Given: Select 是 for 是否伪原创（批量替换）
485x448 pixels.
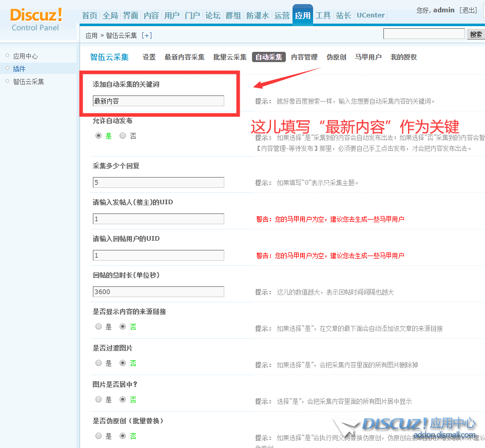Looking at the screenshot, I should [x=99, y=436].
